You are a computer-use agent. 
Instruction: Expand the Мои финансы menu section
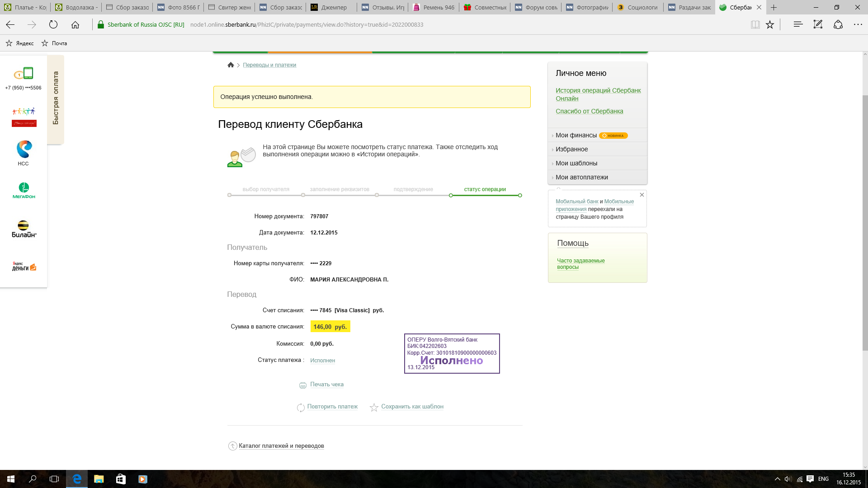point(576,135)
